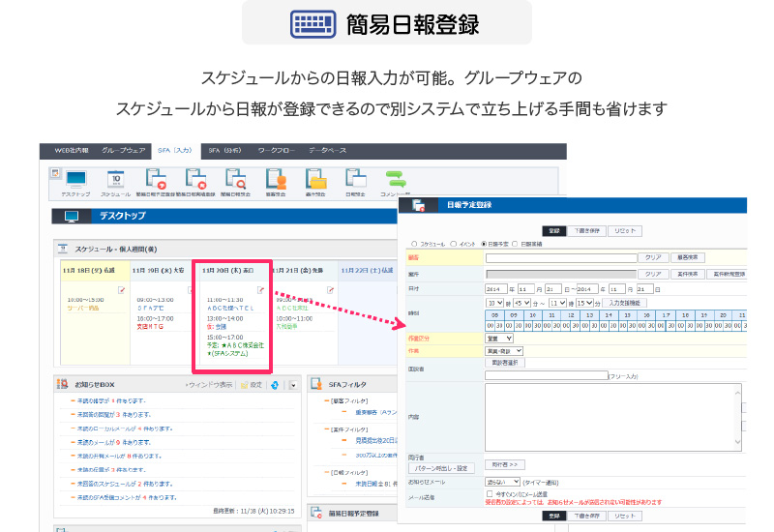Click edit icon on 11月20日 schedule column

pos(261,289)
